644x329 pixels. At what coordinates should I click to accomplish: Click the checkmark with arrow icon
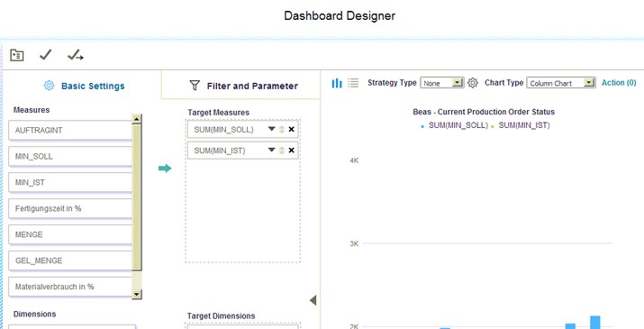point(75,55)
